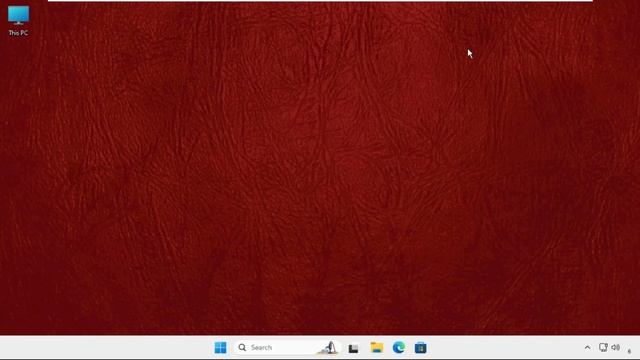Screen dimensions: 640x360
Task: Open Task View from the taskbar
Action: pyautogui.click(x=353, y=348)
